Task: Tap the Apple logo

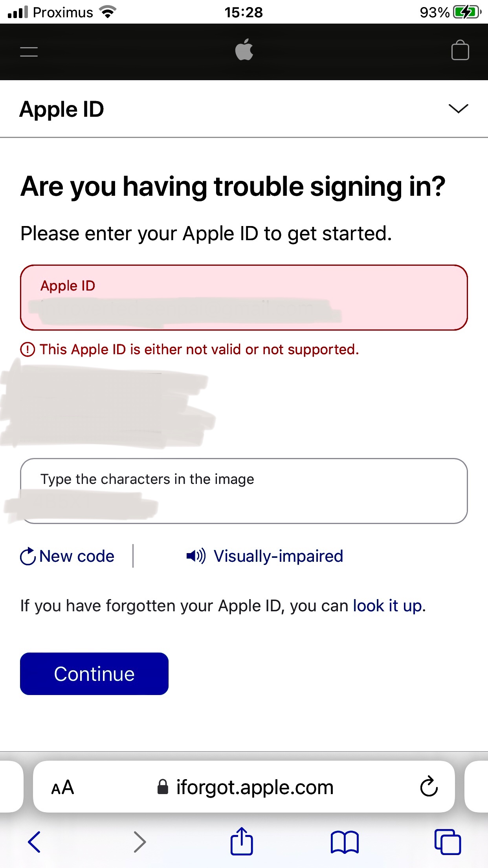Action: click(244, 50)
